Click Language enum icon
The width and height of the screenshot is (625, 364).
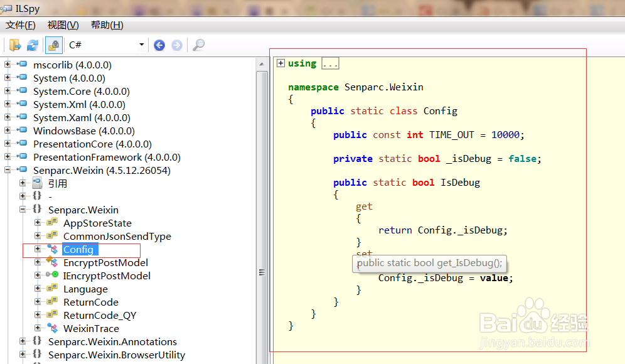pos(52,288)
